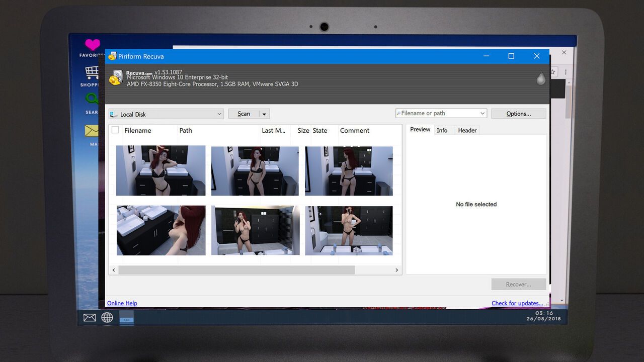Click the file list horizontal scrollbar thumb
This screenshot has width=644, height=362.
coord(236,270)
